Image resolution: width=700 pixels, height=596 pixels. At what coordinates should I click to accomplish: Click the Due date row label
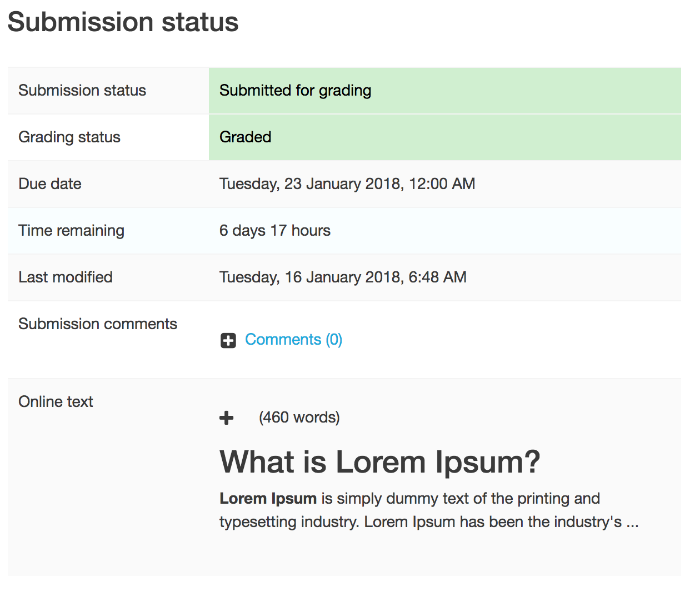pos(50,184)
